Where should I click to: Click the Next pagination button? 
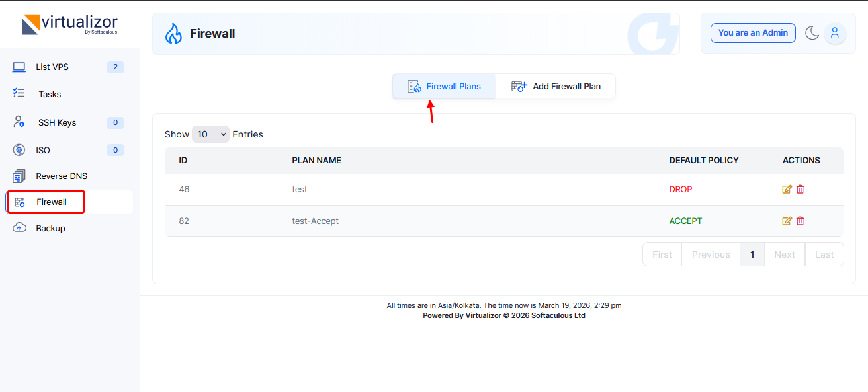(x=784, y=255)
